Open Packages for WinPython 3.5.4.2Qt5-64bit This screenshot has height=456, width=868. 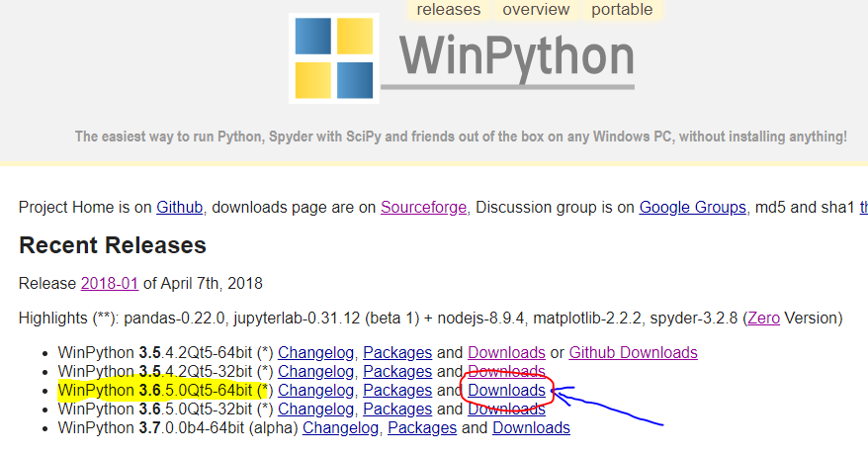397,353
